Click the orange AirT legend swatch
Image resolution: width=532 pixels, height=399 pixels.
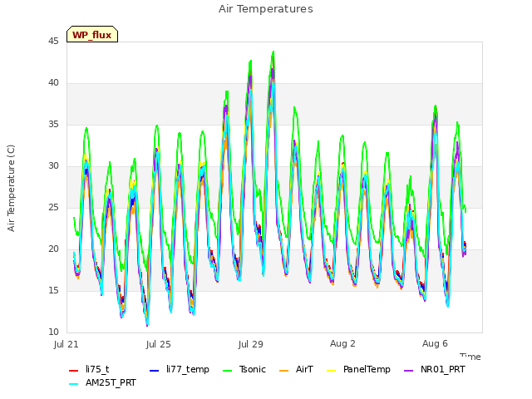pyautogui.click(x=284, y=371)
